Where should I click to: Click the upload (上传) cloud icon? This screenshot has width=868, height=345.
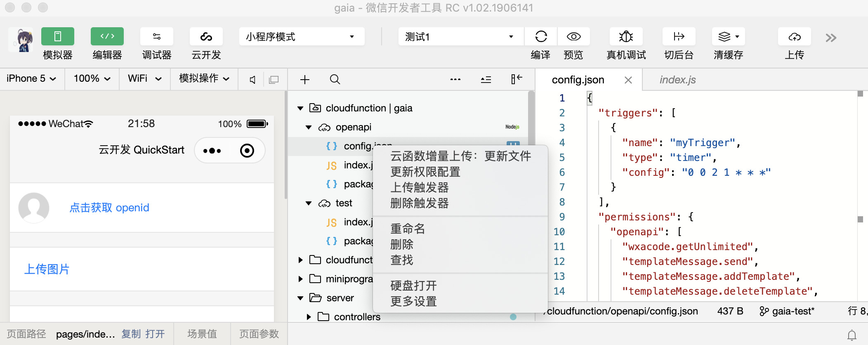[795, 37]
